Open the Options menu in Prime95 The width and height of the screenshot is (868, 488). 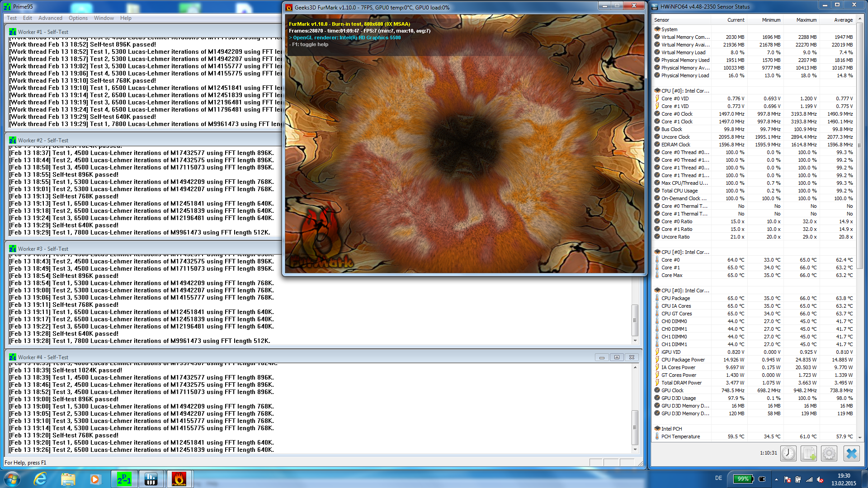[78, 18]
